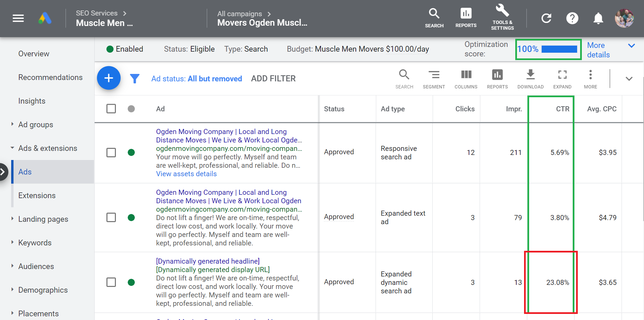Open the Help question mark
Viewport: 644px width, 320px height.
(x=572, y=18)
